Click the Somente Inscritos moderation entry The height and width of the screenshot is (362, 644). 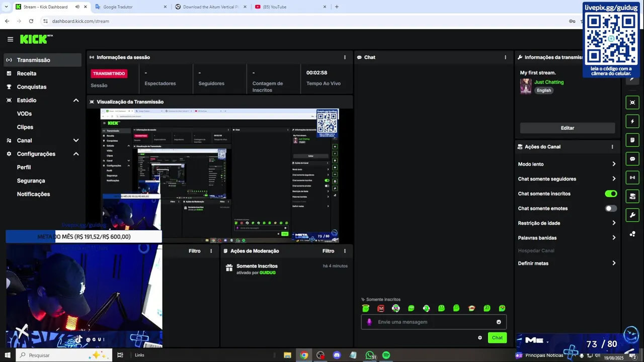pyautogui.click(x=287, y=269)
